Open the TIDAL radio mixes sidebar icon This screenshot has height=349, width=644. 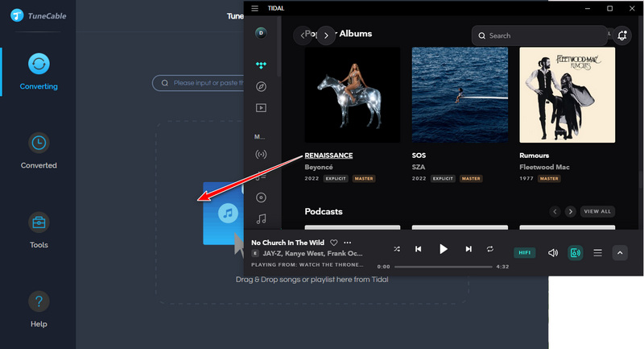click(x=261, y=154)
